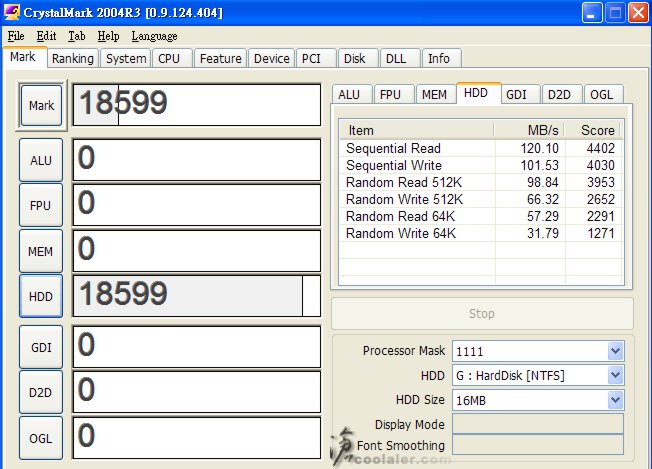Image resolution: width=652 pixels, height=469 pixels.
Task: Open the FPU results tab
Action: (394, 94)
